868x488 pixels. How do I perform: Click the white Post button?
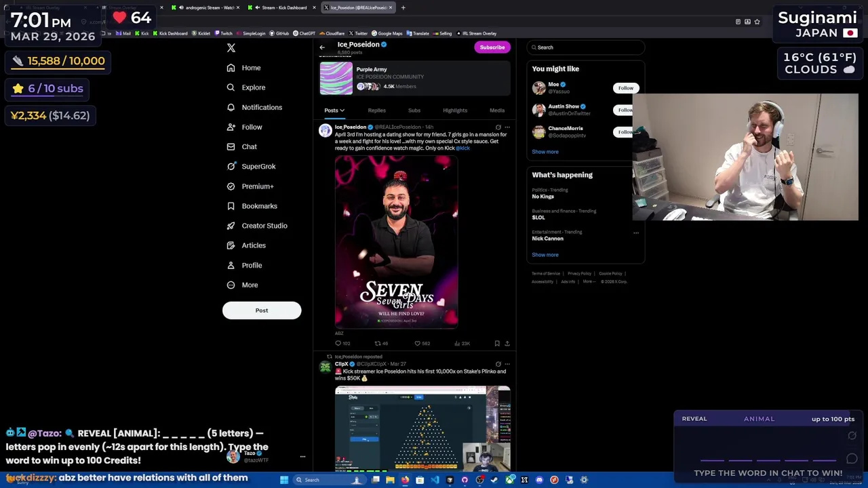point(262,310)
